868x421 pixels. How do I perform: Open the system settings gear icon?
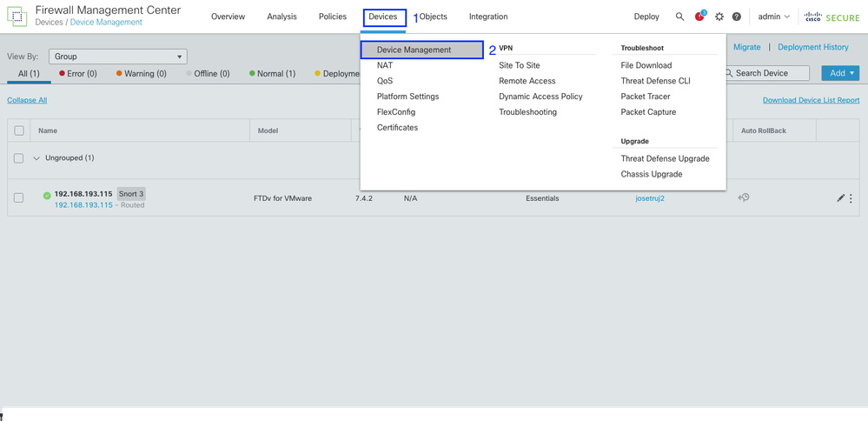click(x=719, y=17)
